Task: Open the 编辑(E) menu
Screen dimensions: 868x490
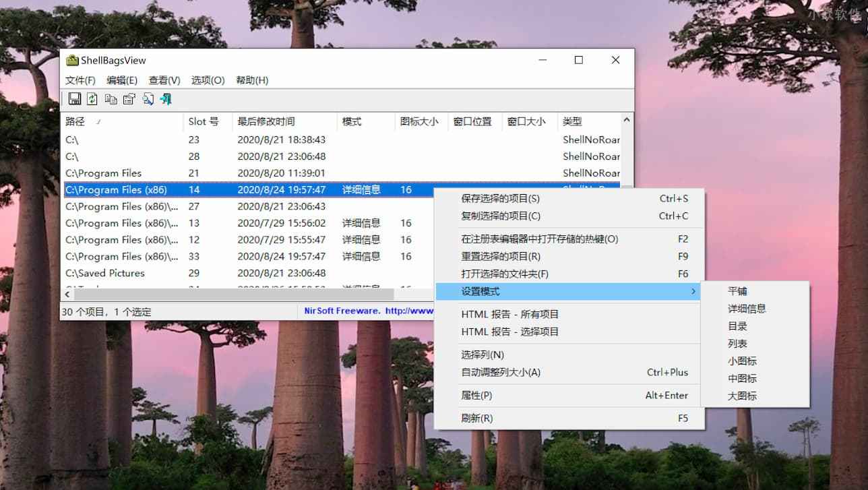Action: point(121,80)
